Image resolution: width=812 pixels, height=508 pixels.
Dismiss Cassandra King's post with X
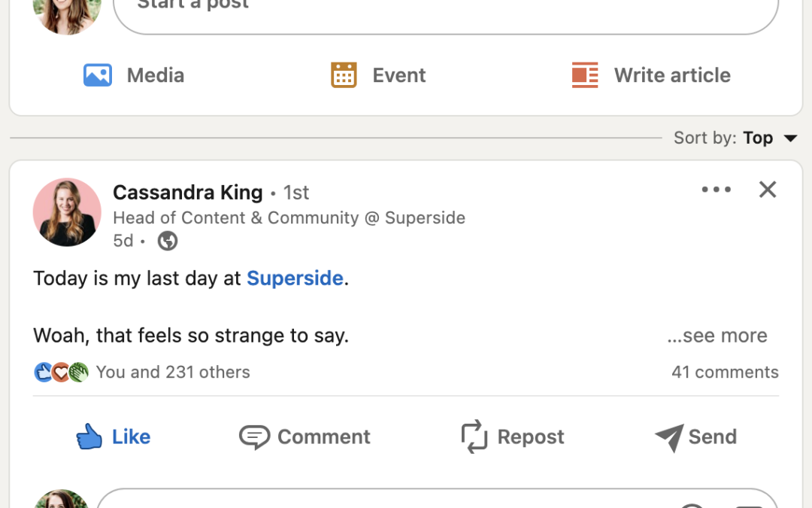[x=768, y=190]
